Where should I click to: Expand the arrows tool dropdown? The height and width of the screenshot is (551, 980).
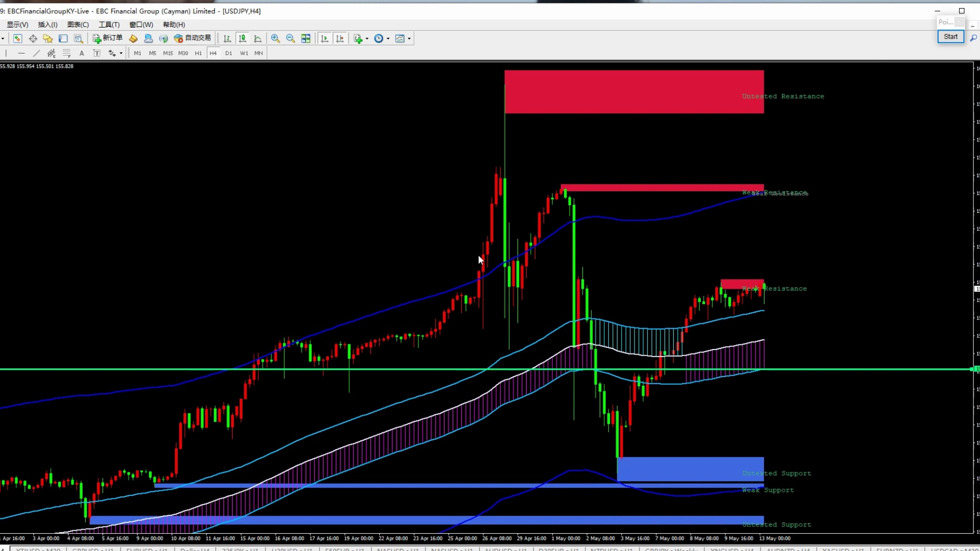(121, 54)
